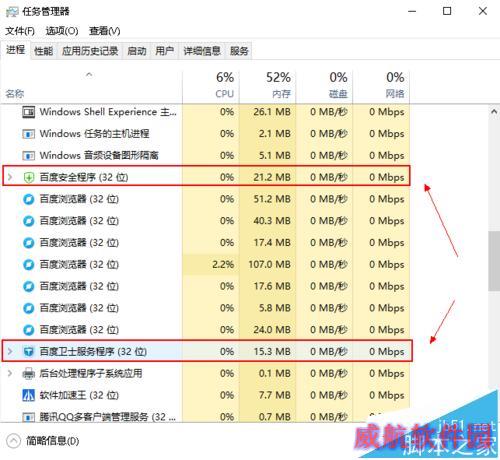The width and height of the screenshot is (500, 460).
Task: Collapse to 简略信息 view with the arrow button
Action: point(13,441)
